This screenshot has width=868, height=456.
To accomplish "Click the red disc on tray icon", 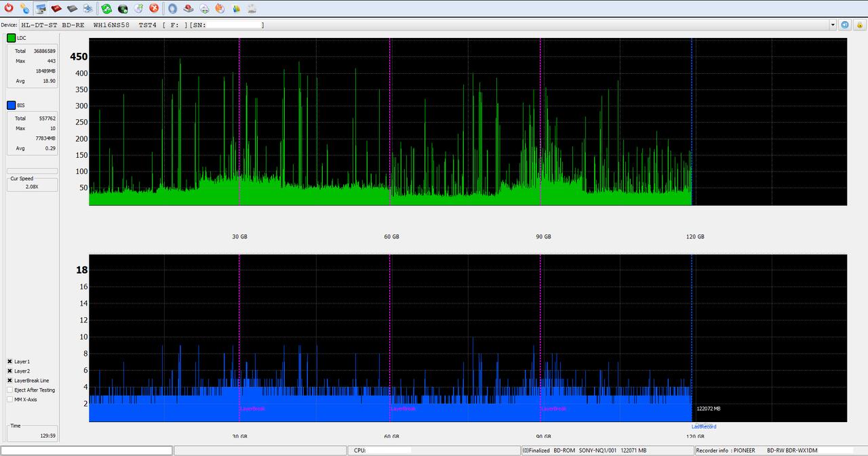I will click(189, 8).
